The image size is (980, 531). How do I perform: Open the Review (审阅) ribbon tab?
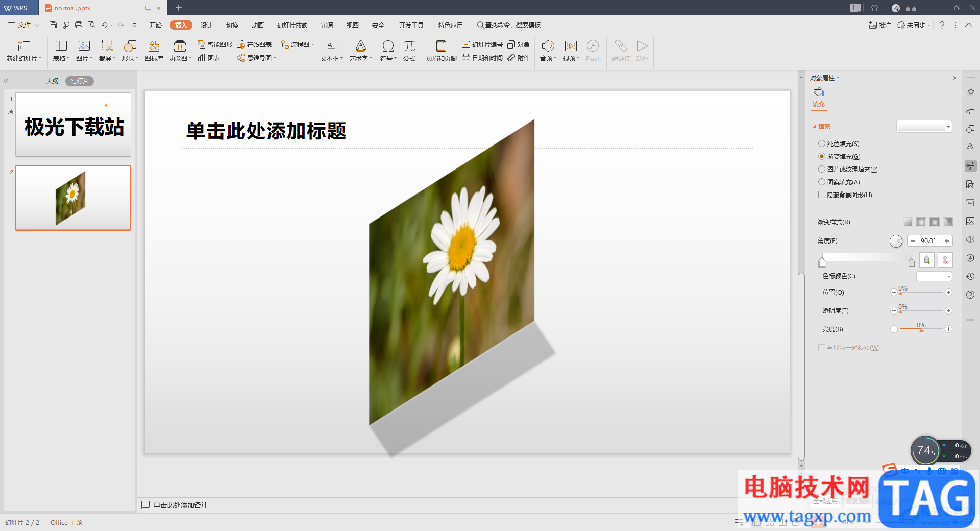tap(327, 25)
